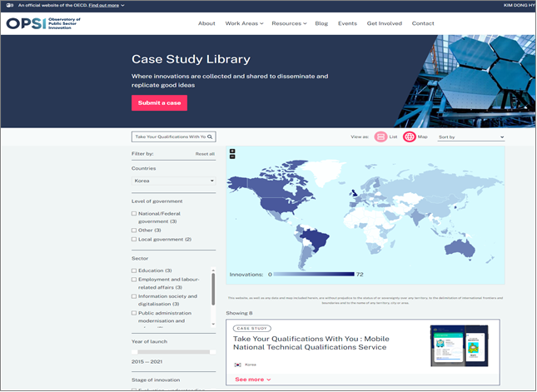The width and height of the screenshot is (537, 392).
Task: Open the Take Your Qualifications With You case title
Action: point(311,343)
